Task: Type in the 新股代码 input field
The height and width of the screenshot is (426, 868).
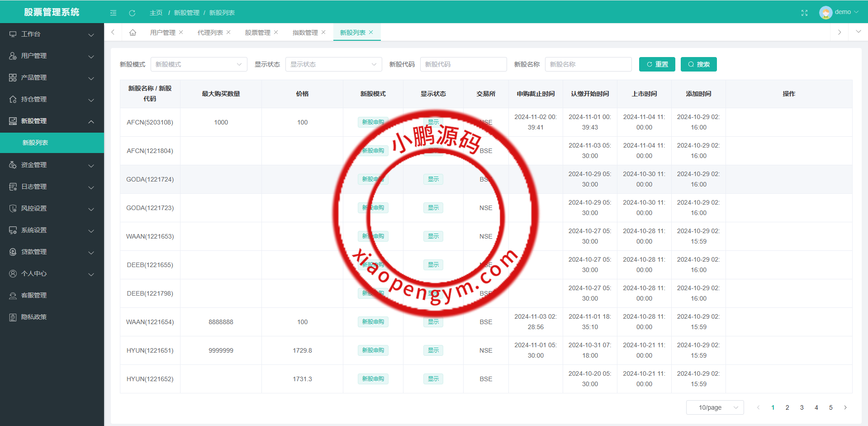Action: coord(463,64)
